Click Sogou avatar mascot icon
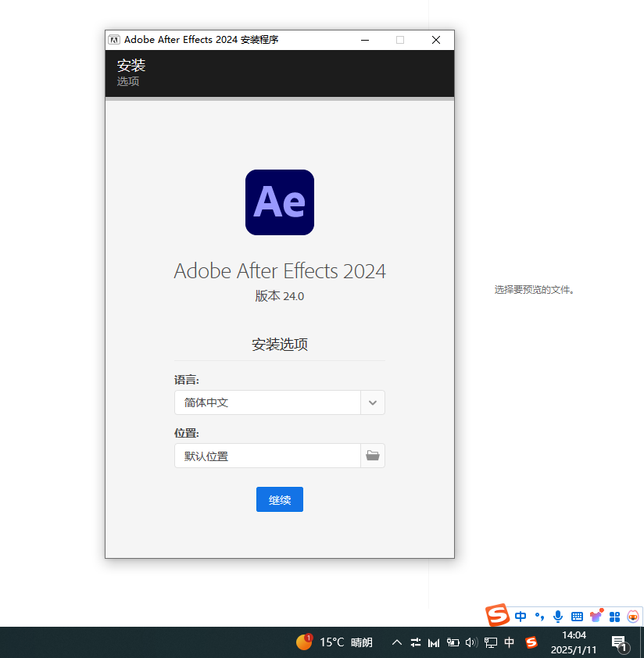Image resolution: width=644 pixels, height=658 pixels. (x=633, y=616)
